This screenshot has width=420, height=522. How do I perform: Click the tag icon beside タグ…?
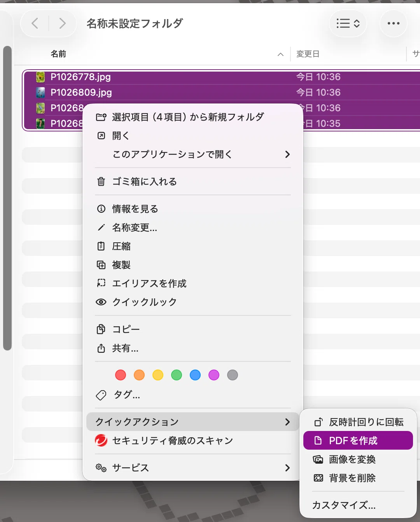click(x=101, y=395)
